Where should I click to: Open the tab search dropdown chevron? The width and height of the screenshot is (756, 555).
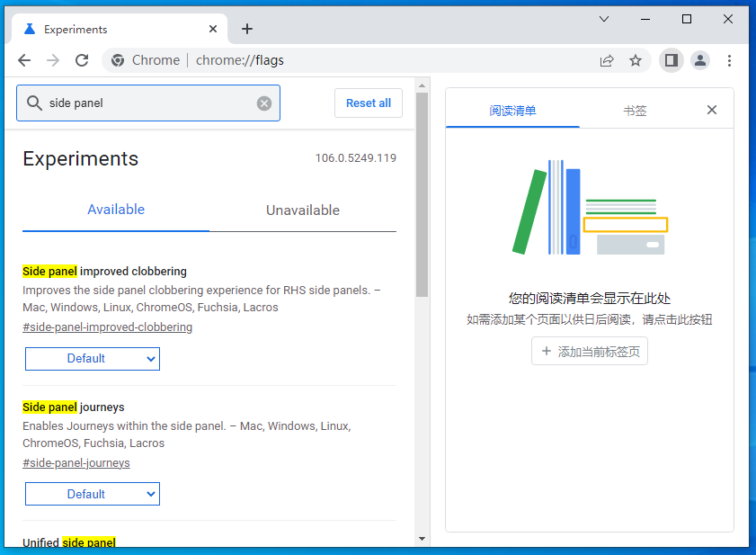[x=604, y=19]
